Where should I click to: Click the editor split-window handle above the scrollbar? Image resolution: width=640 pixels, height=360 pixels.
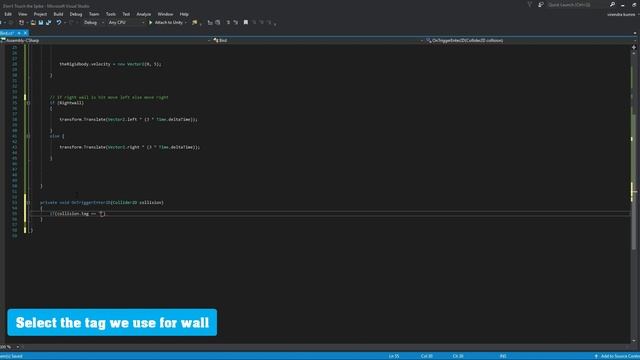pyautogui.click(x=634, y=47)
